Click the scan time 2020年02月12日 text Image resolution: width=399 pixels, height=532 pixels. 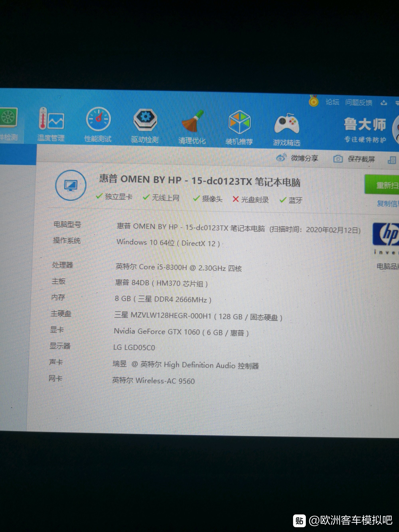click(x=315, y=230)
